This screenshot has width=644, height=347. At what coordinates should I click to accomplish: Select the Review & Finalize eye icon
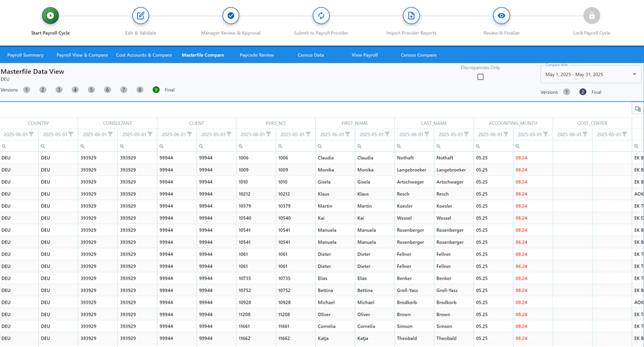click(501, 16)
